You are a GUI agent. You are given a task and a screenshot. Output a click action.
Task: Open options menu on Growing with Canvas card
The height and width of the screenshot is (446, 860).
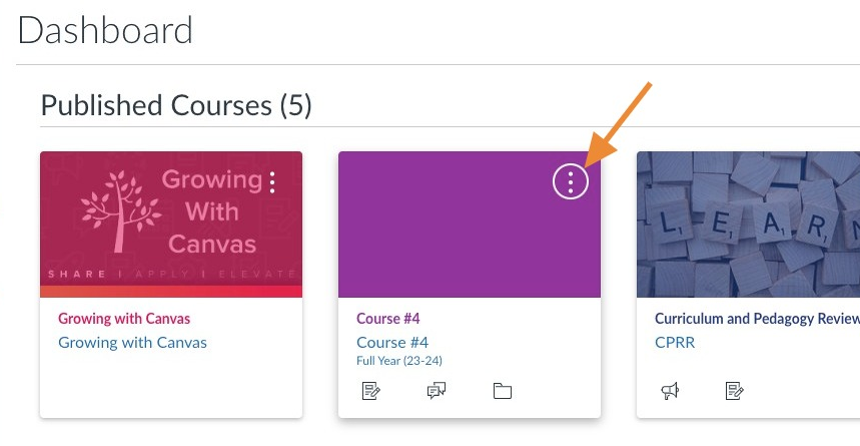click(x=273, y=181)
